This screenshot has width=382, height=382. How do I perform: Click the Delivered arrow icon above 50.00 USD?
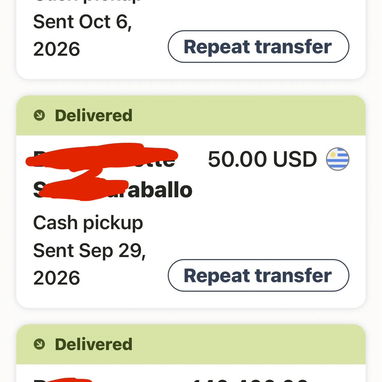tap(39, 115)
